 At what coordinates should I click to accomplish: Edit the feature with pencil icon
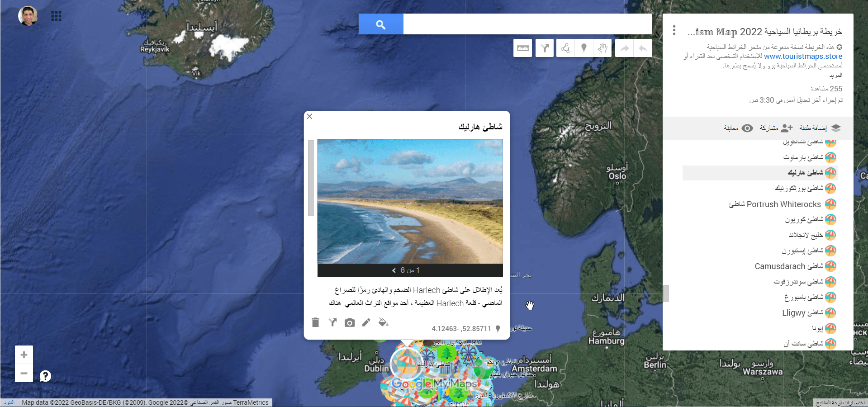(x=366, y=322)
